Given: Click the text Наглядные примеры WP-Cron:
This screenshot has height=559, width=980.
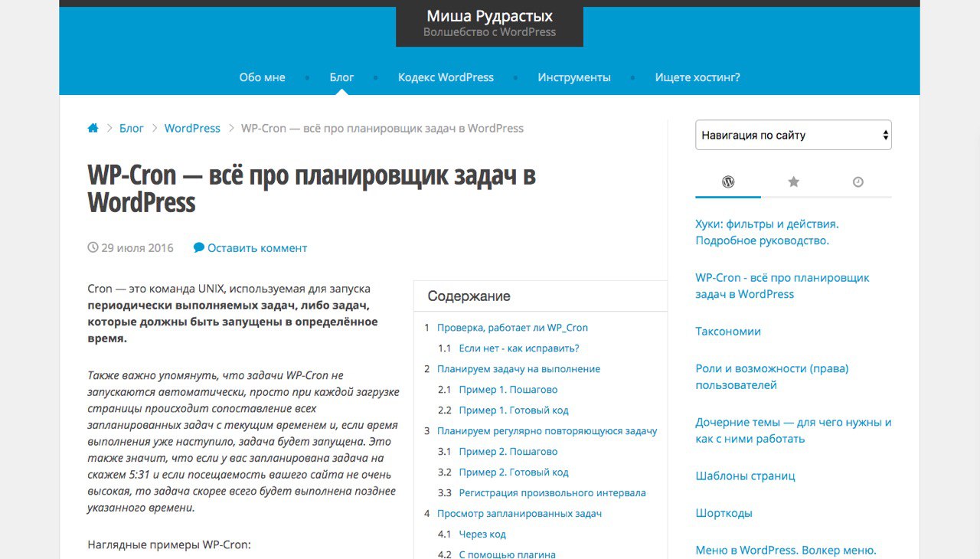Looking at the screenshot, I should point(169,545).
